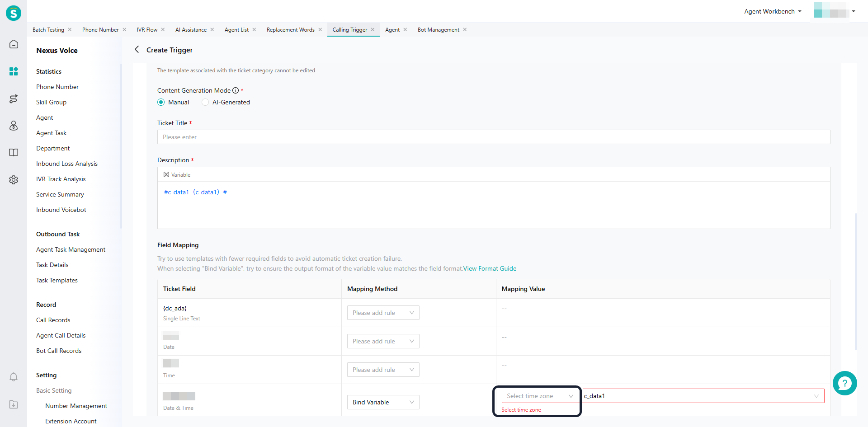Insert a Variable in the description toolbar
Viewport: 868px width, 427px height.
coord(177,175)
